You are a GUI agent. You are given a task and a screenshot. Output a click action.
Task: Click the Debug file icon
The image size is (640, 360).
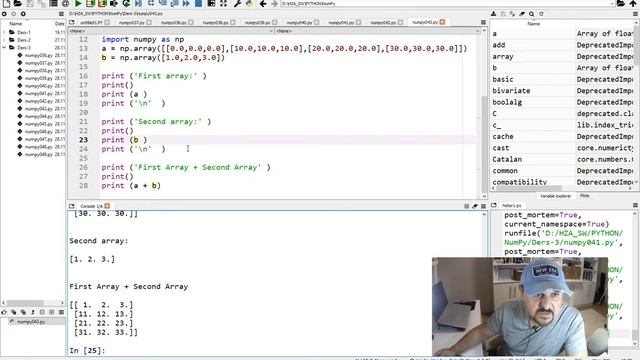point(138,3)
